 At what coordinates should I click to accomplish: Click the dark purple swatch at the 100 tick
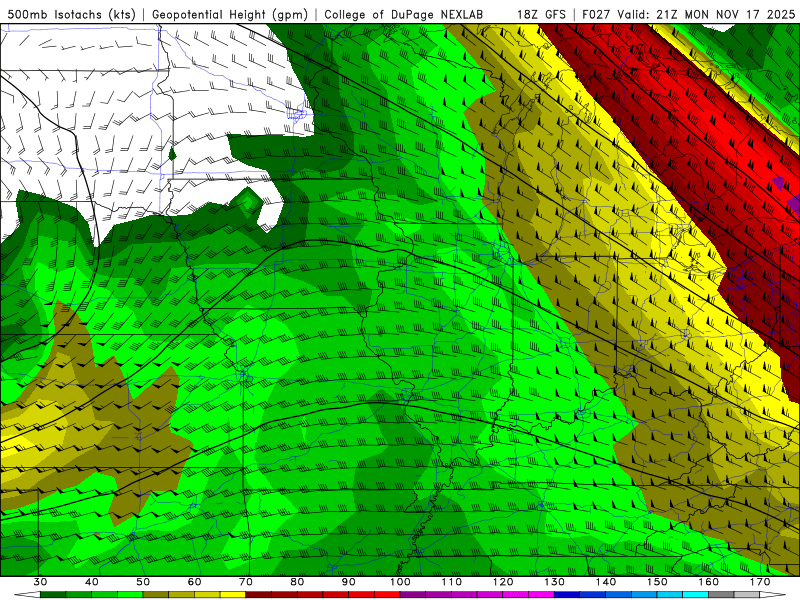point(413,595)
